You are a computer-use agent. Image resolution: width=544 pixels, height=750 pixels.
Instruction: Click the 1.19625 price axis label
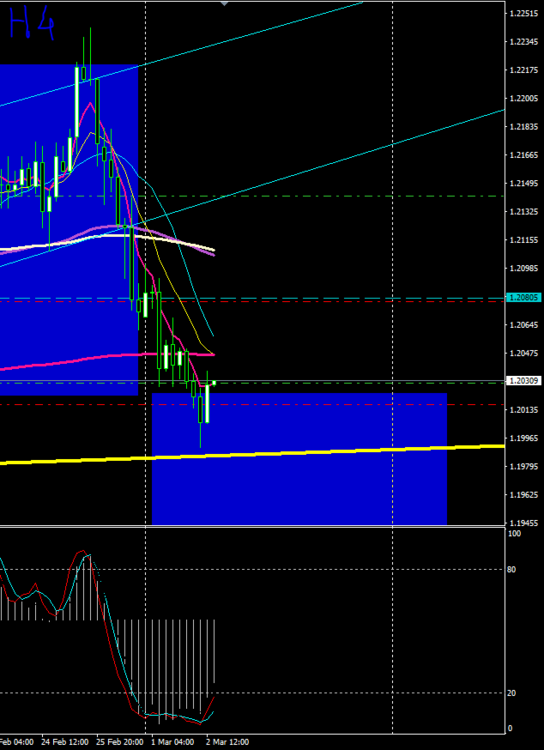tap(524, 495)
